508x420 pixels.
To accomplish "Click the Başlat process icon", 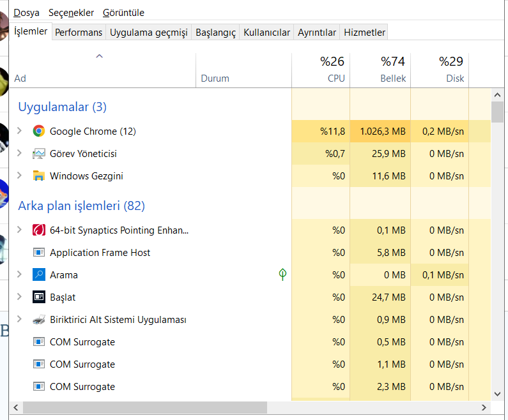I will [39, 297].
